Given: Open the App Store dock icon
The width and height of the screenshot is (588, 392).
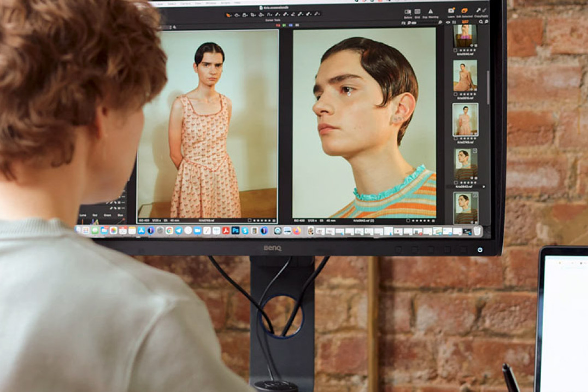Looking at the screenshot, I should [x=142, y=231].
